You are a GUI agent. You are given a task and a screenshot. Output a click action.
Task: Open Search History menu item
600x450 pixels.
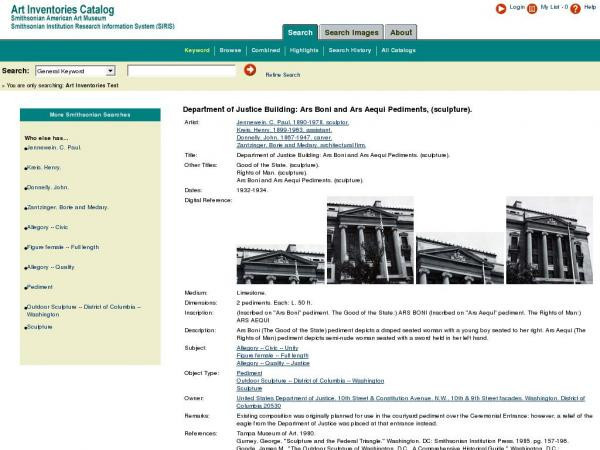tap(350, 50)
